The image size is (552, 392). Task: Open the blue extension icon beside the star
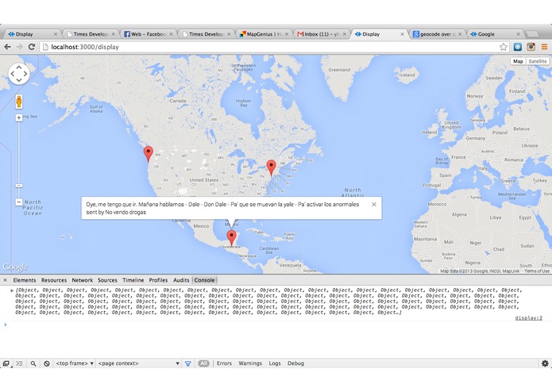pos(518,47)
